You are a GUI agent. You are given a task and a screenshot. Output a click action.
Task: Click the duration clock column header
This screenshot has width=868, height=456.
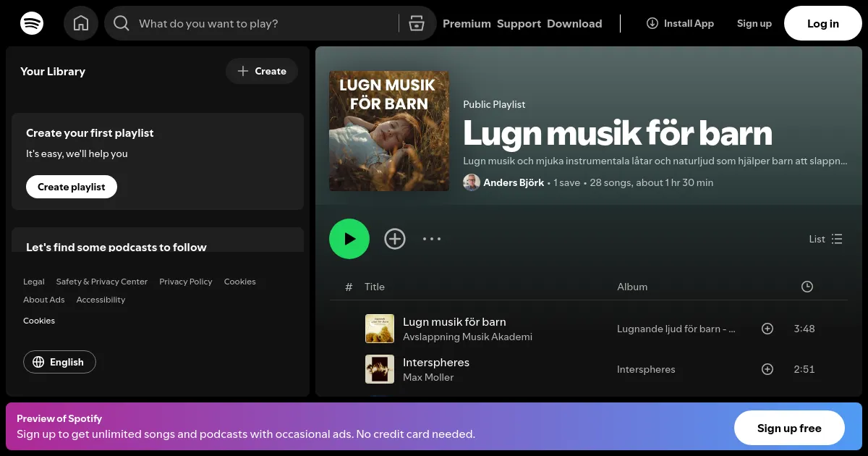[807, 287]
